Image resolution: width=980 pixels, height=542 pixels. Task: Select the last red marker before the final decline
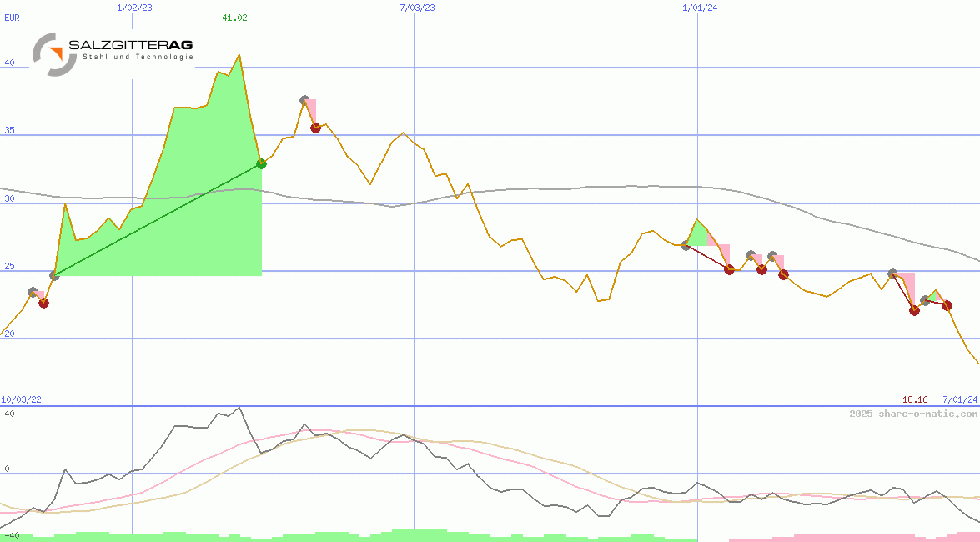click(x=947, y=305)
